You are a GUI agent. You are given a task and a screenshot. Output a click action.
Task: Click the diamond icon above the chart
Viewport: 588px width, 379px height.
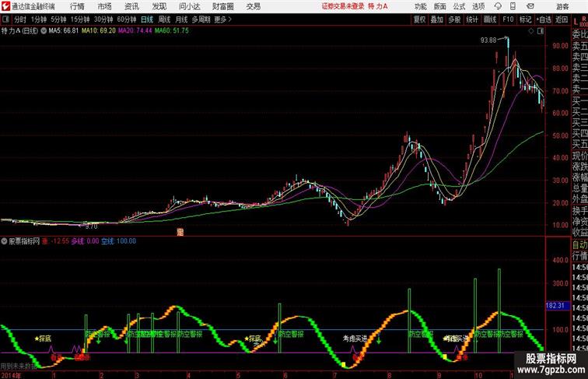531,31
